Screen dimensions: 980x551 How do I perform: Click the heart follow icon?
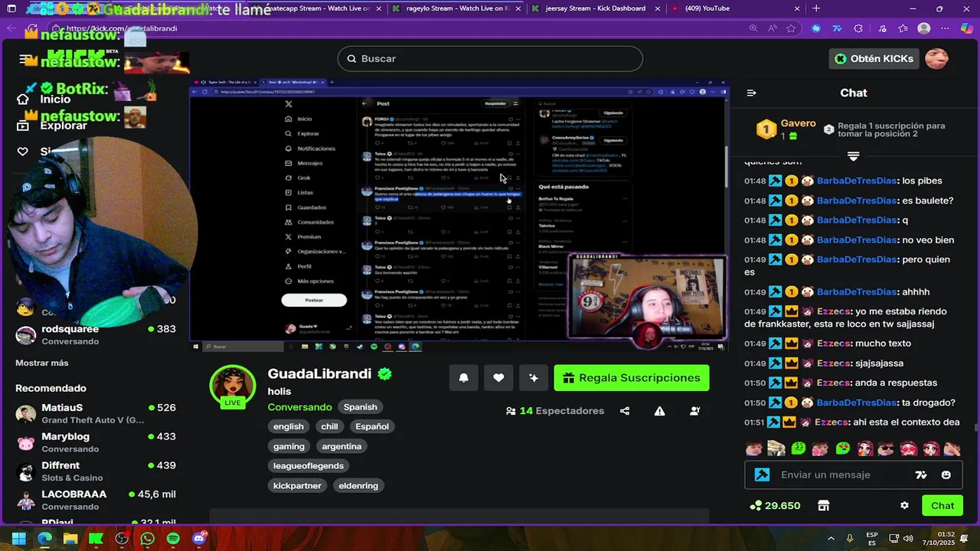click(498, 377)
